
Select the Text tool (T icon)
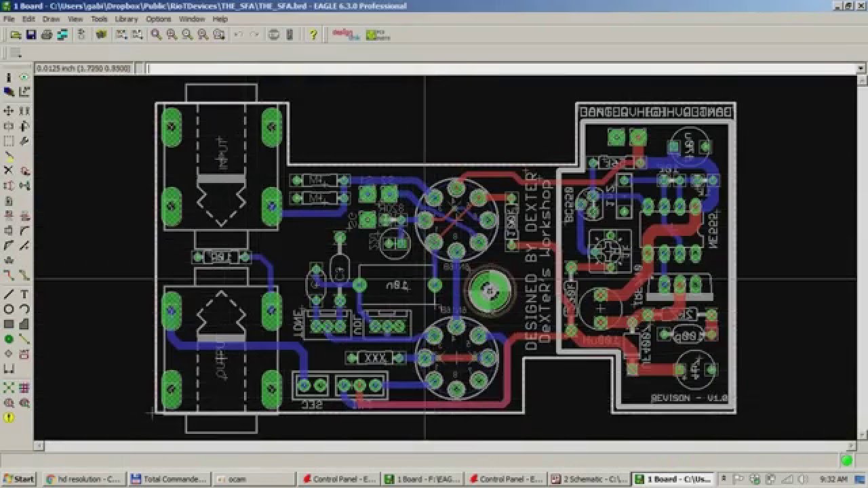(x=24, y=294)
